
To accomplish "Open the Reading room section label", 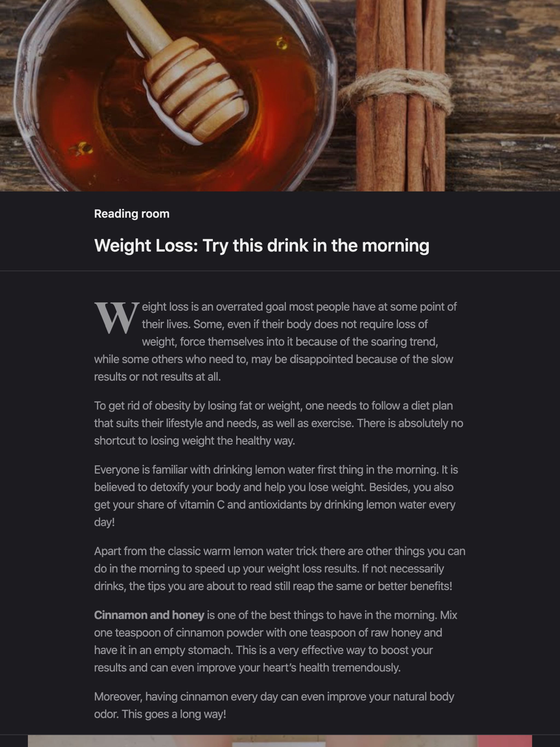I will [x=132, y=214].
